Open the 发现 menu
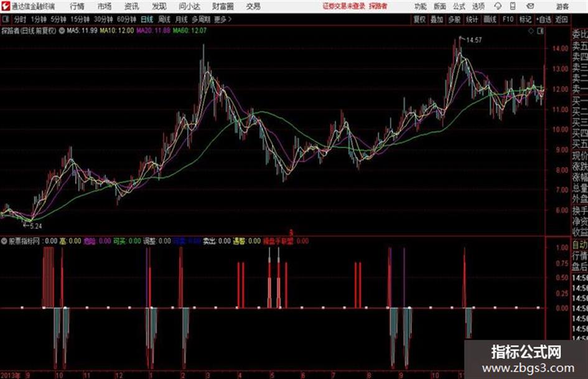This screenshot has width=588, height=379. pyautogui.click(x=159, y=6)
